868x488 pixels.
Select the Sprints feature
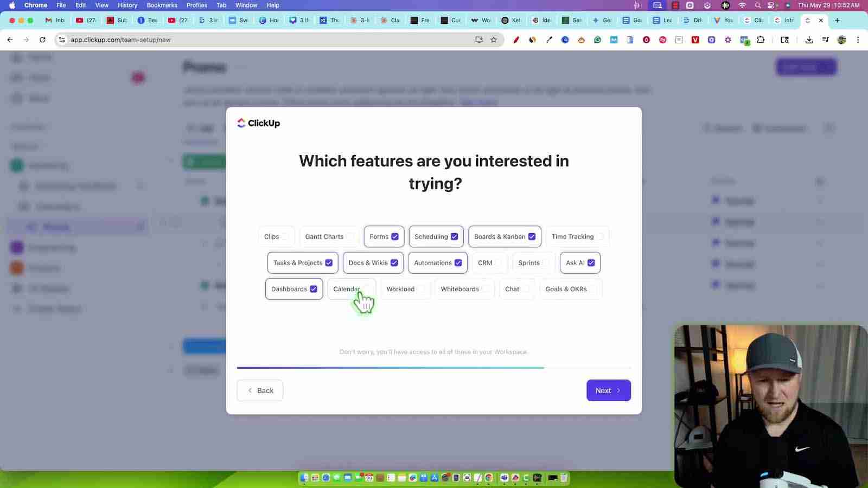click(533, 263)
